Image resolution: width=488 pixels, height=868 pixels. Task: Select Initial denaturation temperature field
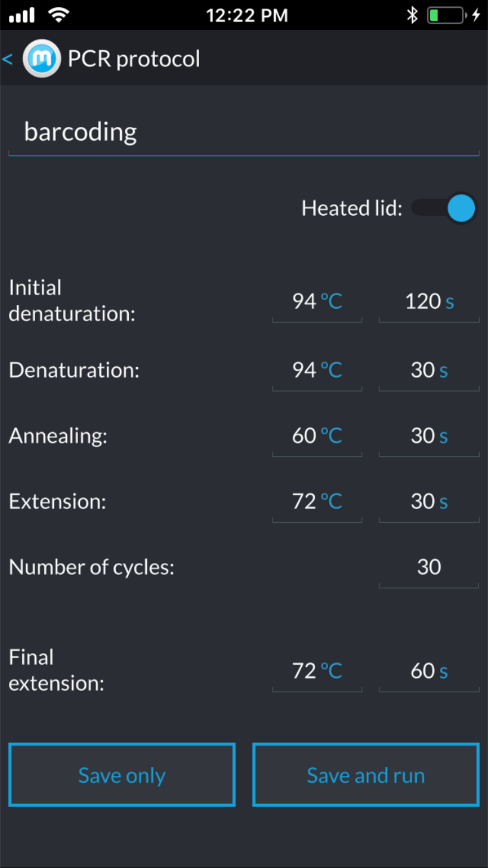pyautogui.click(x=317, y=302)
